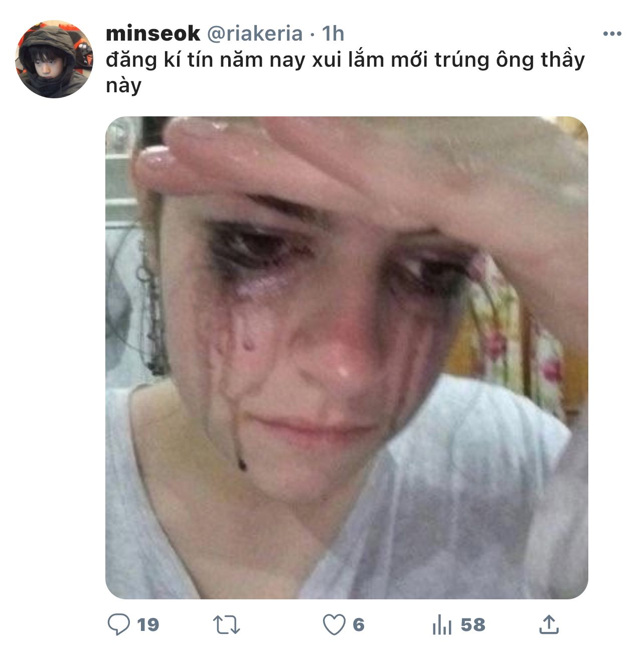Screen dimensions: 644x648
Task: Click the nose in the attached photo
Action: [336, 351]
